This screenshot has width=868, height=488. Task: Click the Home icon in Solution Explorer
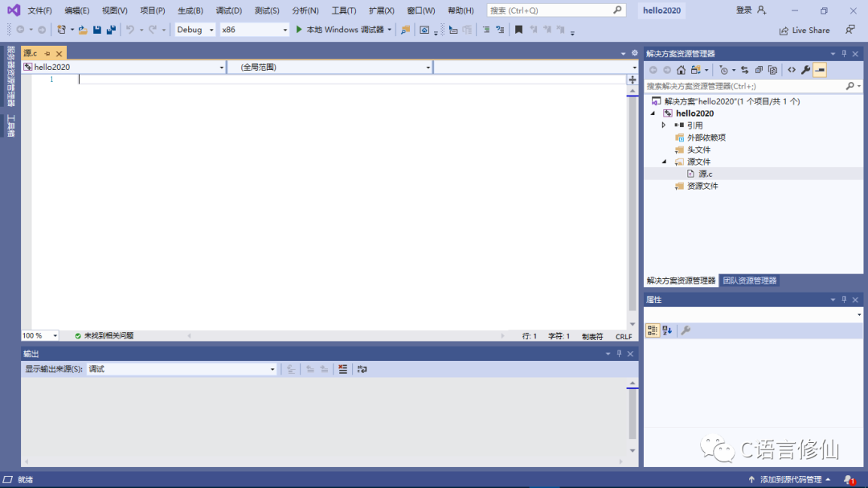pyautogui.click(x=681, y=70)
